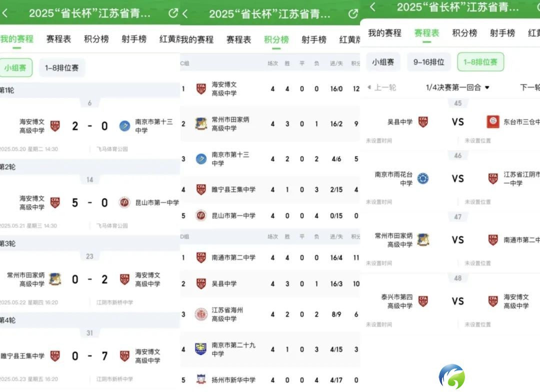The width and height of the screenshot is (540, 392).
Task: Tap the share icon in middle panel header
Action: click(353, 14)
